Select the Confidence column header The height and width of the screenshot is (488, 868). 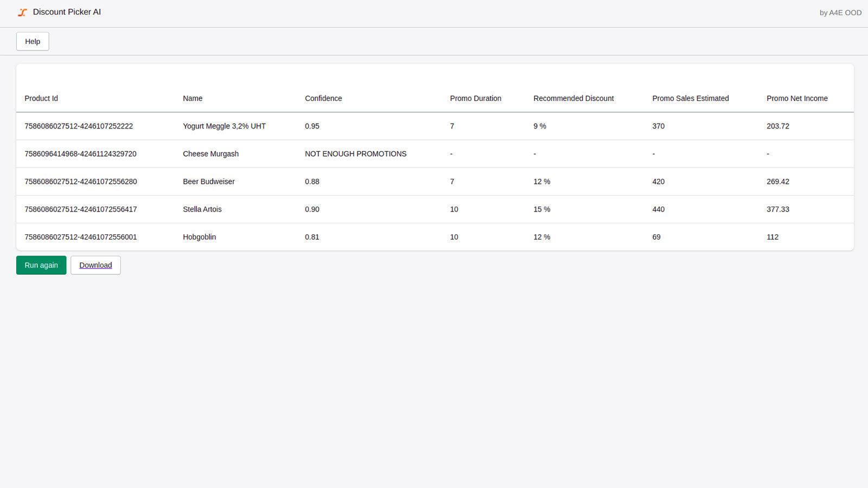tap(323, 98)
